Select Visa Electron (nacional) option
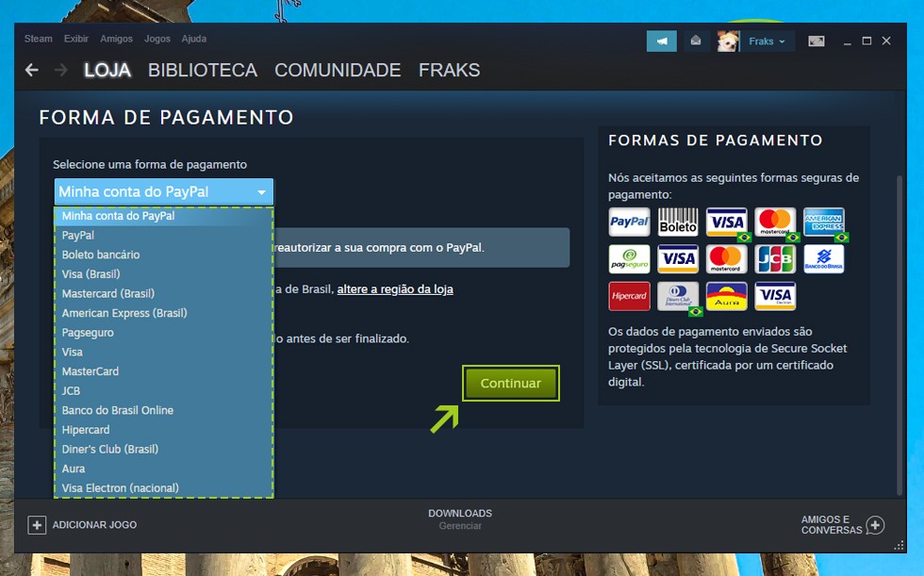 pos(163,488)
